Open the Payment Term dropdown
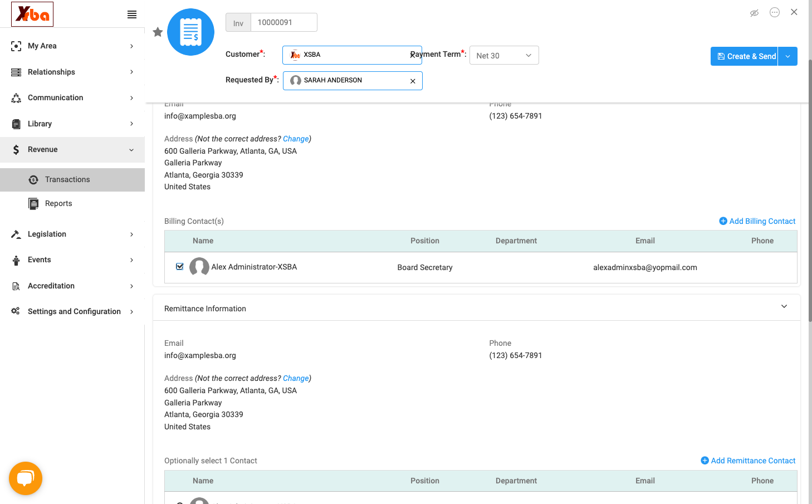The image size is (812, 504). (504, 55)
